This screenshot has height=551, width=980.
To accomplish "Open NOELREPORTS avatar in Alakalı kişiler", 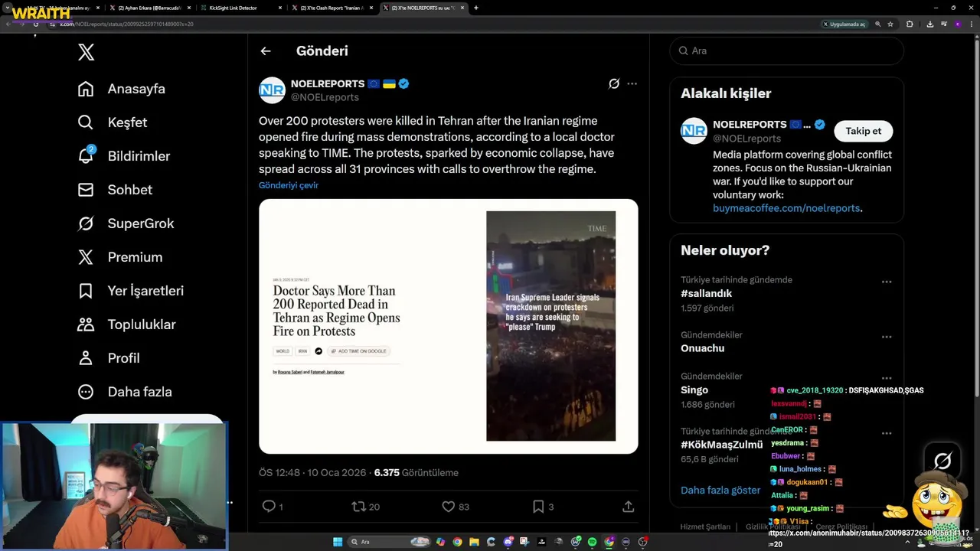I will coord(694,131).
